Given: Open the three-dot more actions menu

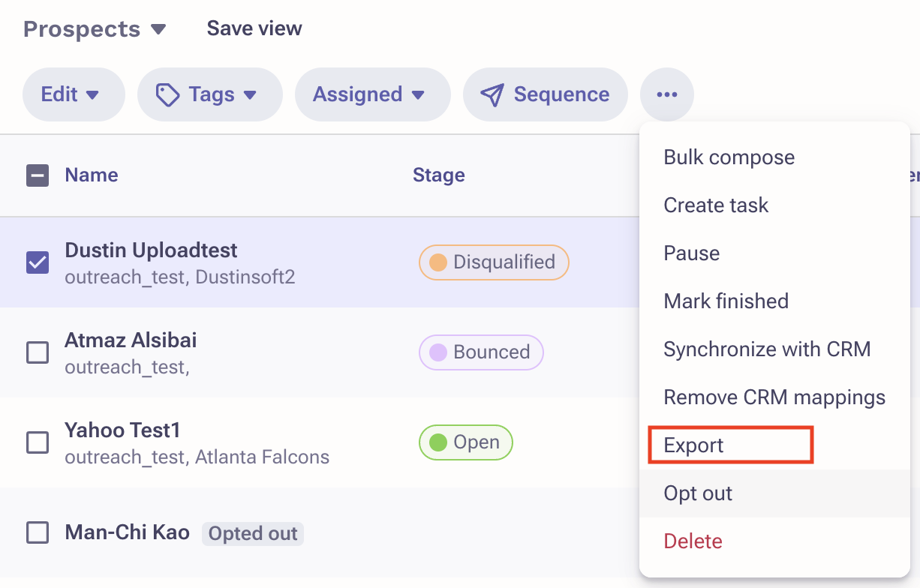Looking at the screenshot, I should click(x=666, y=94).
